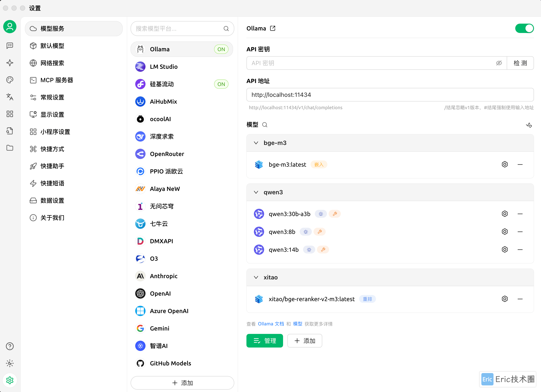
Task: Select 显示设置 settings menu
Action: click(74, 114)
